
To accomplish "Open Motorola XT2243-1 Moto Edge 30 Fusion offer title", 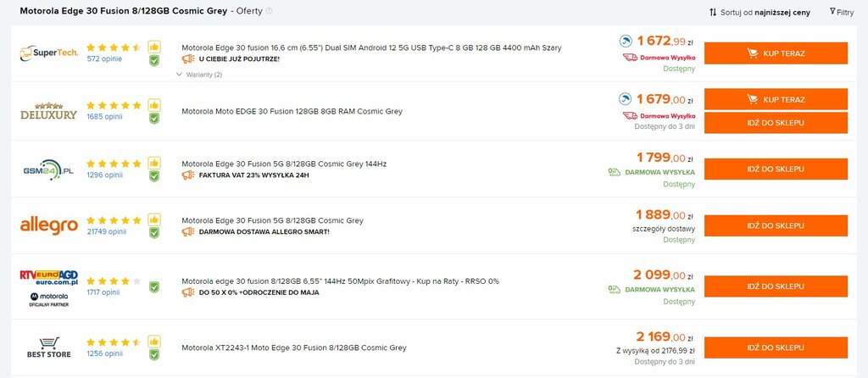I will pyautogui.click(x=294, y=347).
